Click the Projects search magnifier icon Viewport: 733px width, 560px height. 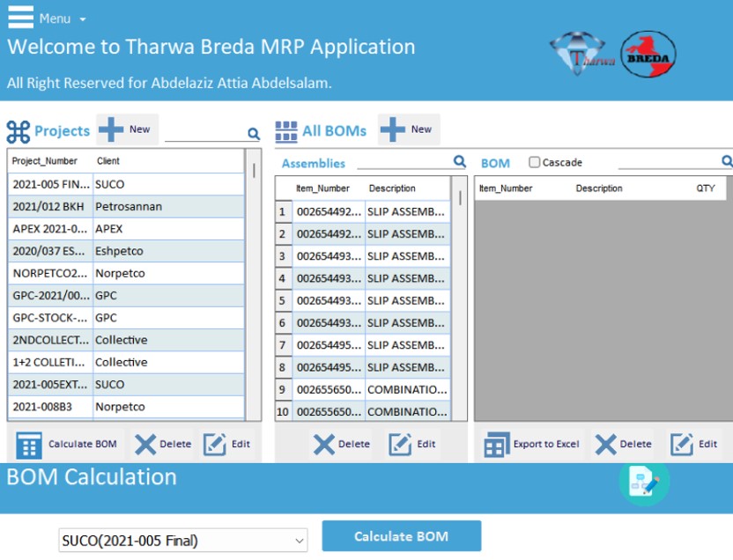(254, 134)
